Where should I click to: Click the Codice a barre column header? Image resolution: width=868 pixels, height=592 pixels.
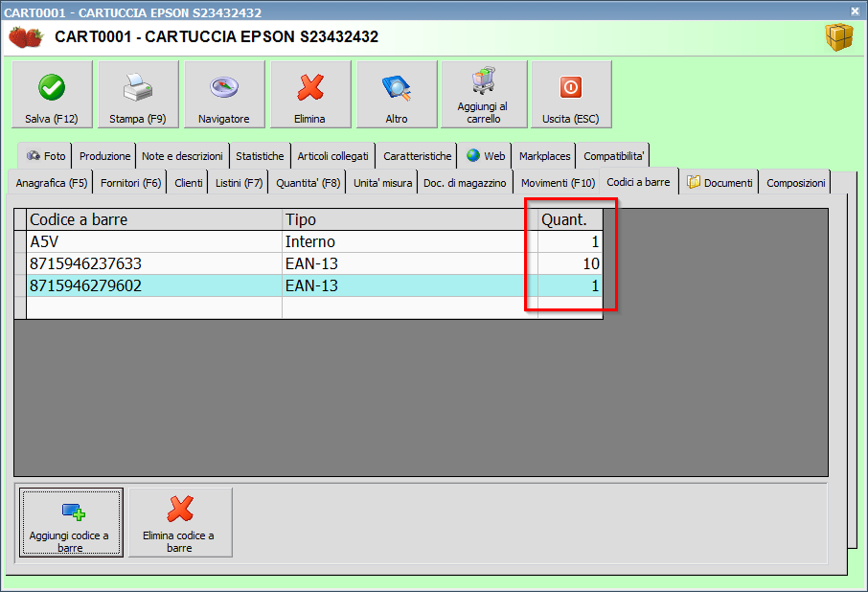click(154, 219)
